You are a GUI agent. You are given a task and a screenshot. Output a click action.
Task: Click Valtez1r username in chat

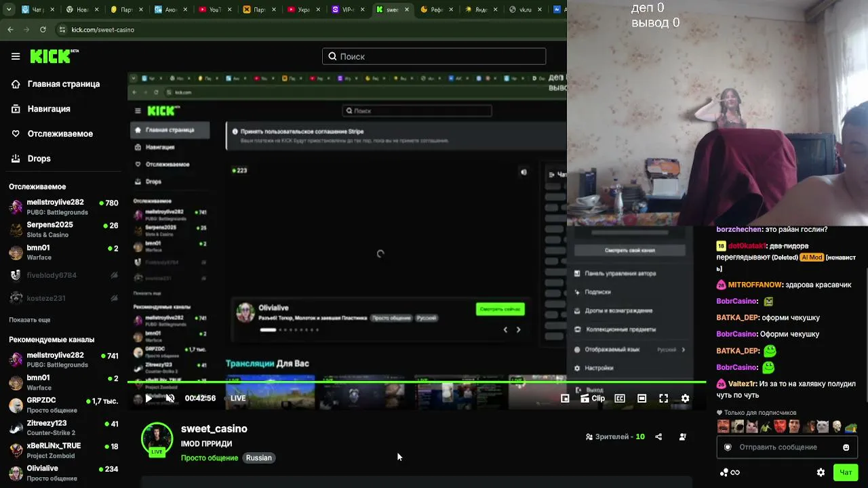[743, 384]
